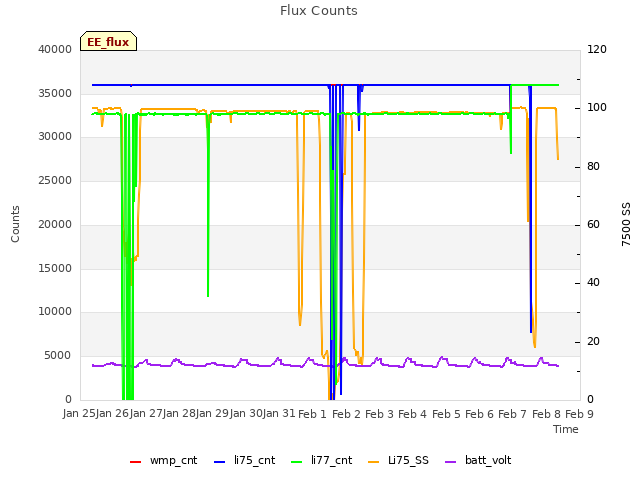This screenshot has width=640, height=480.
Task: Click the Time x-axis title
Action: point(566,429)
